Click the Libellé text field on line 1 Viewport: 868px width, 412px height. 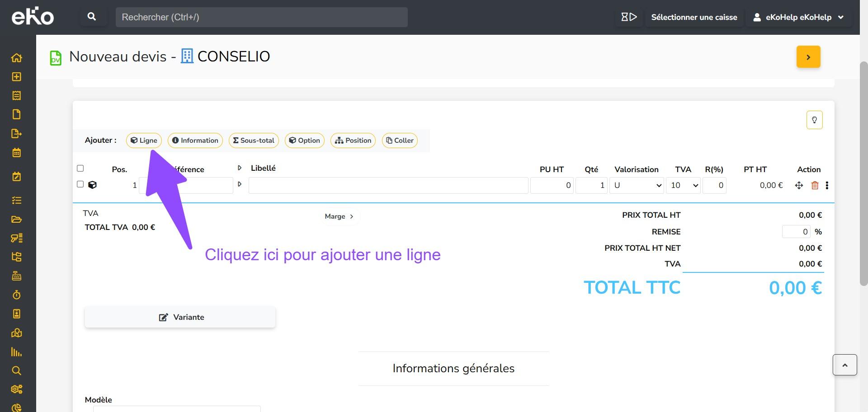pyautogui.click(x=388, y=185)
